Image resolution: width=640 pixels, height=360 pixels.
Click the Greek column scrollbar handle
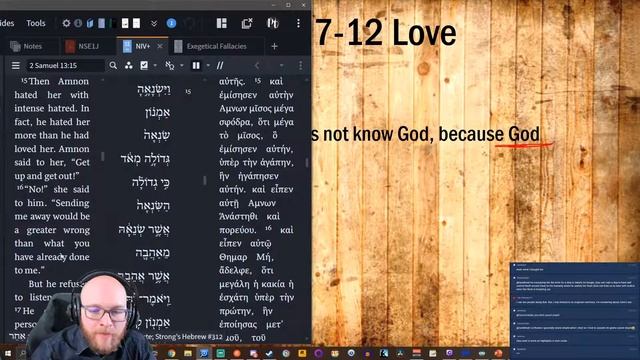point(307,162)
